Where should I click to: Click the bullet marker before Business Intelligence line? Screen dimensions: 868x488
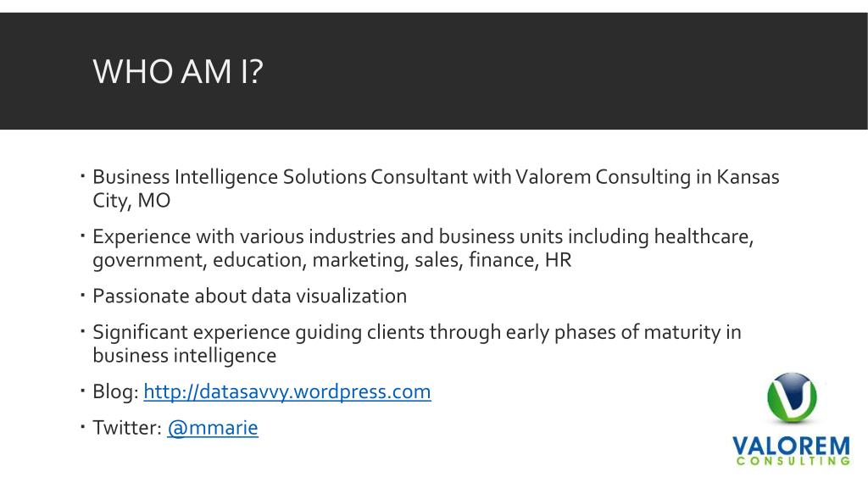(82, 176)
